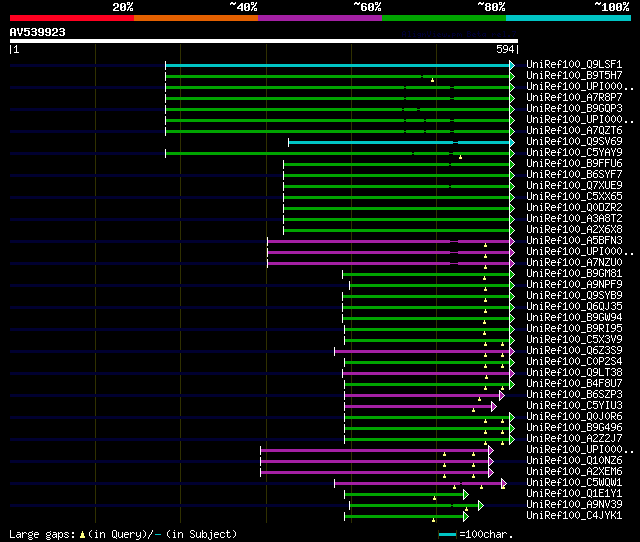Viewport: 640px width, 542px height.
Task: Click the purple ~60% identity legend segment
Action: [x=320, y=18]
